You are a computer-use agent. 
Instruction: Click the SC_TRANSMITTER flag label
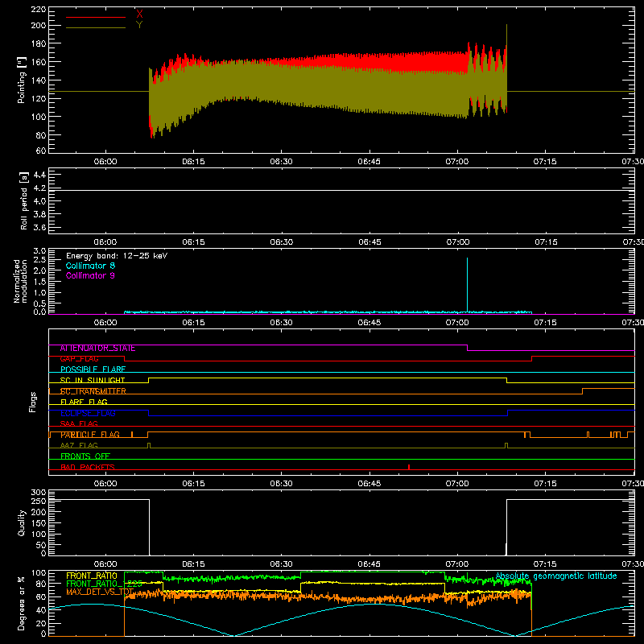click(93, 391)
